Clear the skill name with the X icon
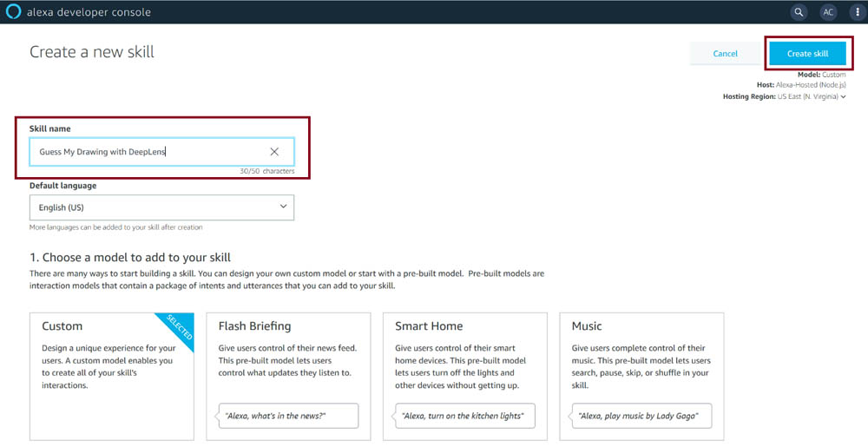 coord(274,152)
